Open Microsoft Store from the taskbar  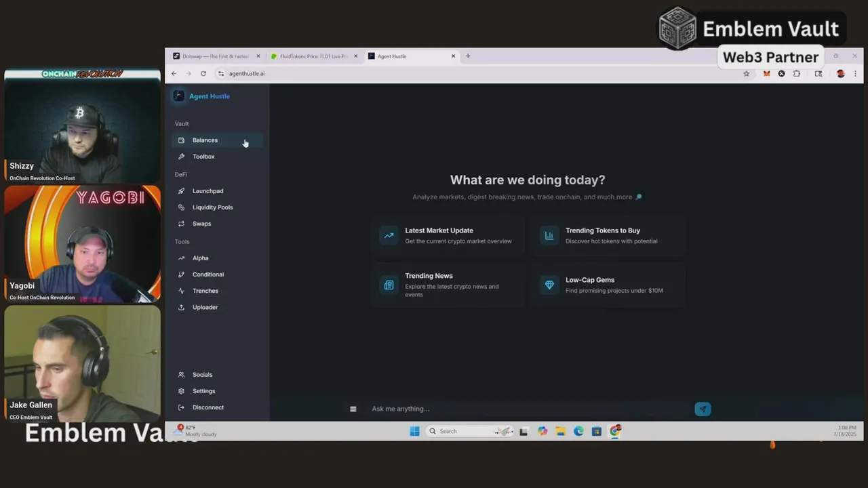click(x=597, y=431)
